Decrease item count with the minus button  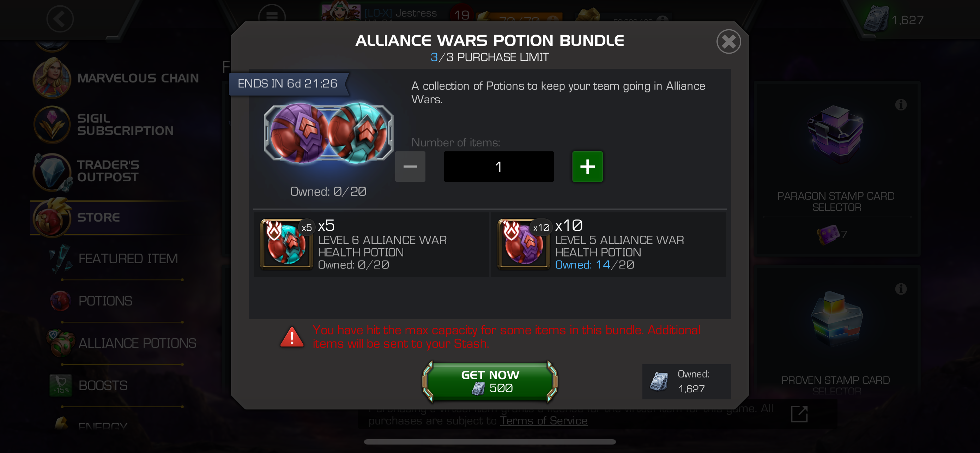pyautogui.click(x=410, y=167)
